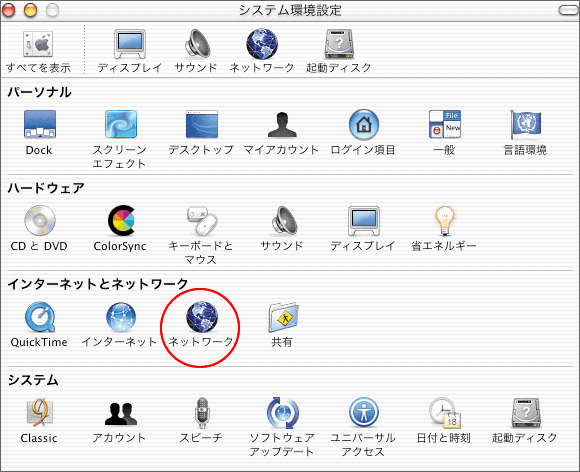Open アカウント (Accounts) icon
The image size is (580, 472).
[121, 413]
